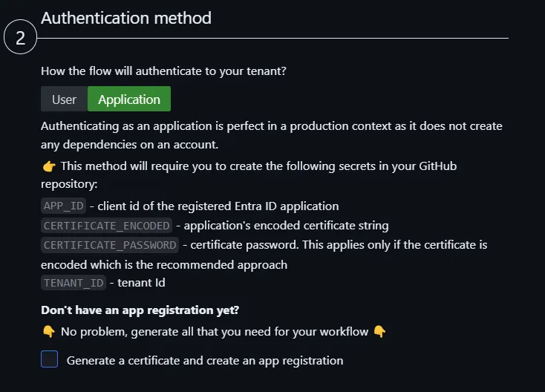Screen dimensions: 545x392
Task: Click the down-pointing hand after "workflow"
Action: pos(379,331)
